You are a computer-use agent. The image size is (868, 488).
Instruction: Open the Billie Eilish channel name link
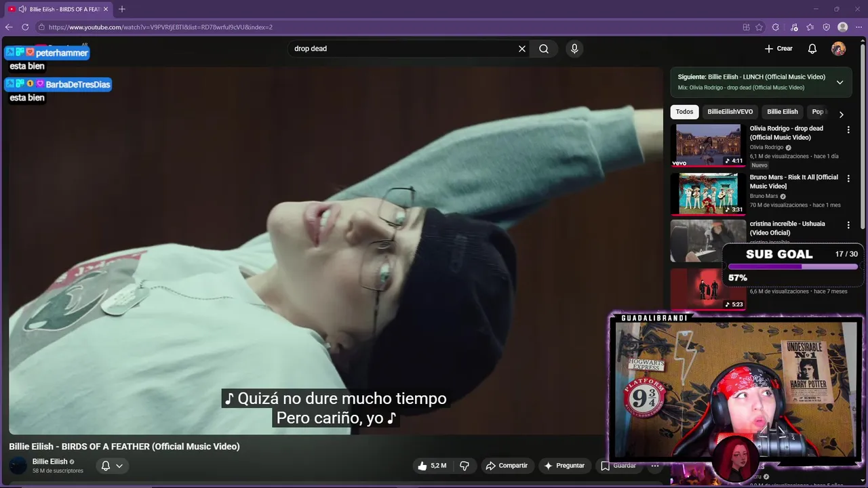pyautogui.click(x=50, y=462)
